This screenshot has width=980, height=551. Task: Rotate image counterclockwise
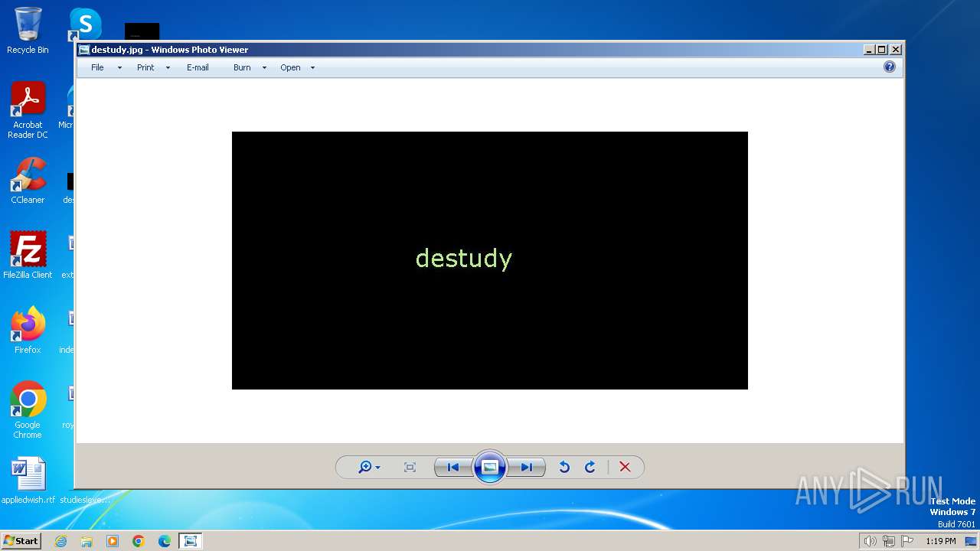click(564, 467)
